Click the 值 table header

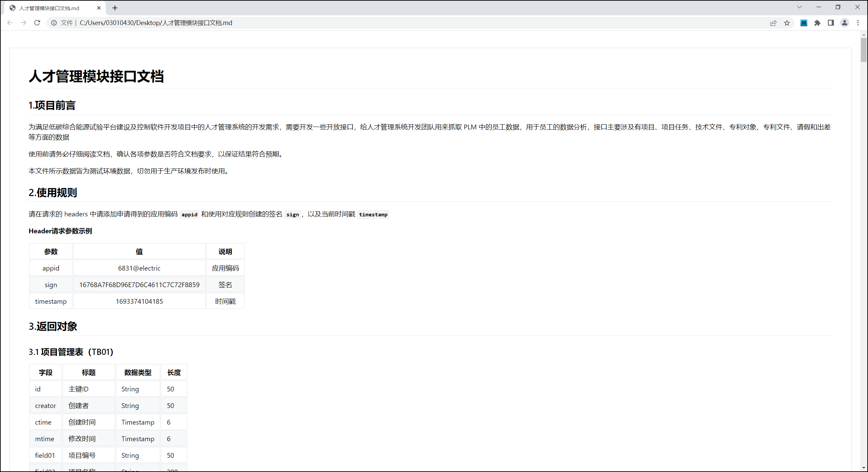pos(139,252)
